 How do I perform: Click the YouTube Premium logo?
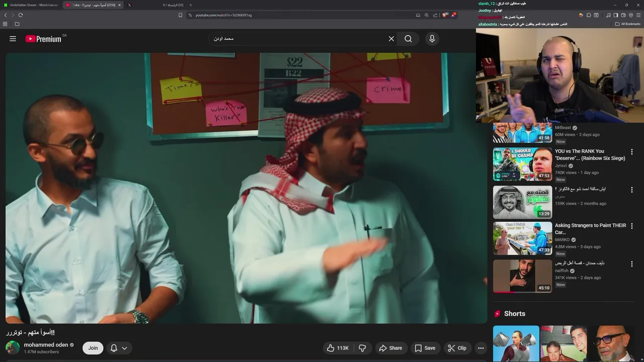tap(44, 39)
